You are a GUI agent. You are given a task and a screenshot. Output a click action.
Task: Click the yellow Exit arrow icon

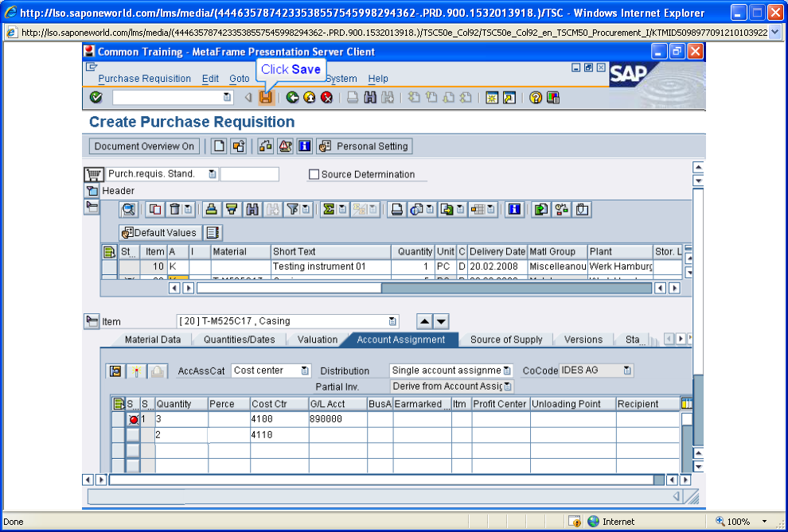(309, 97)
